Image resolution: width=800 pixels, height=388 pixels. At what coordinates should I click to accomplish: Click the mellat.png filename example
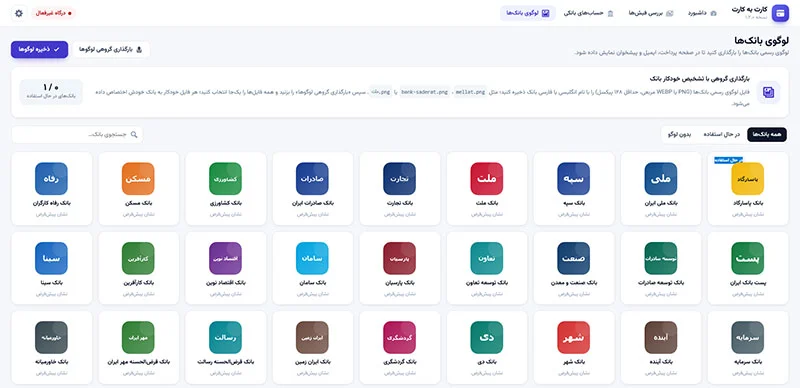pos(470,92)
